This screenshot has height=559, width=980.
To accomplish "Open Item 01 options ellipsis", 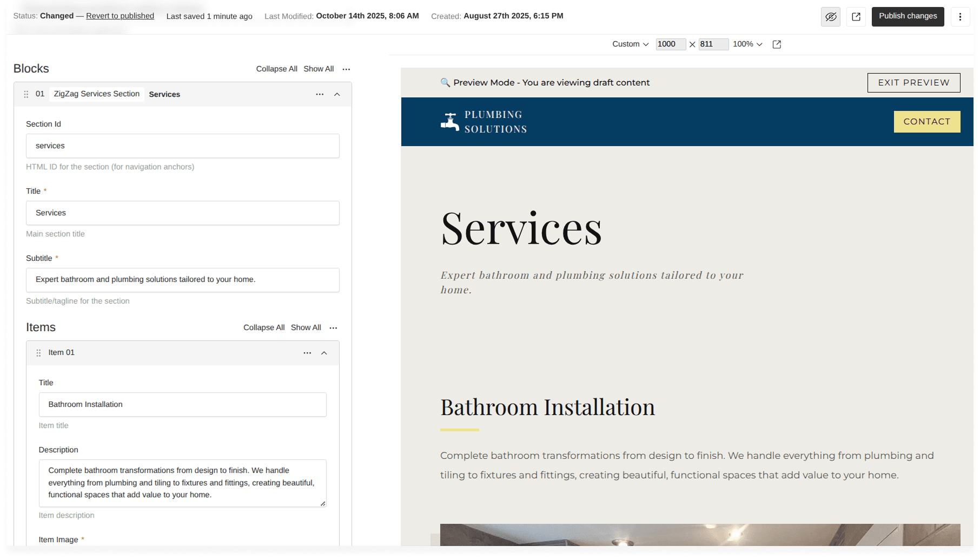I will tap(307, 353).
